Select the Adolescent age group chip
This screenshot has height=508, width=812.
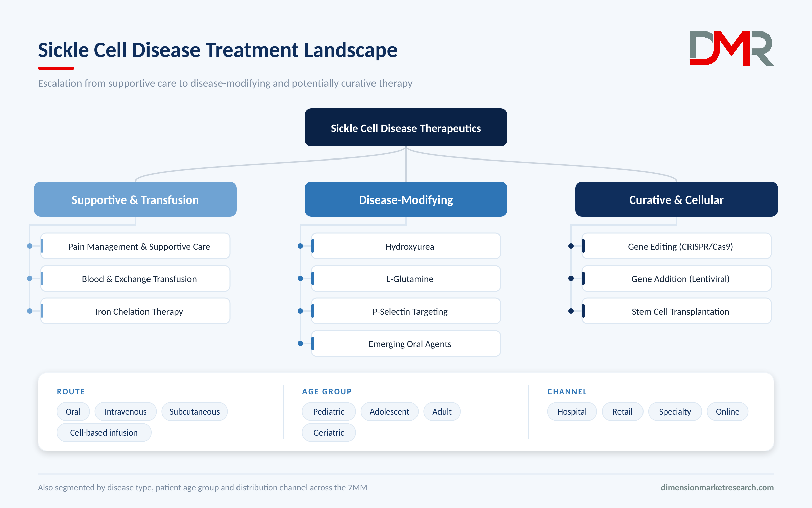pos(389,411)
